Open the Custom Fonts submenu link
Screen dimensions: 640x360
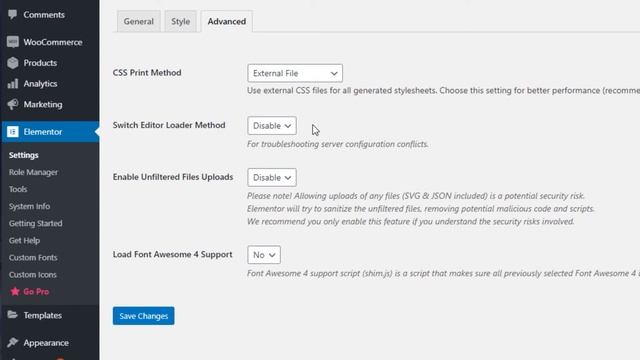coord(33,258)
